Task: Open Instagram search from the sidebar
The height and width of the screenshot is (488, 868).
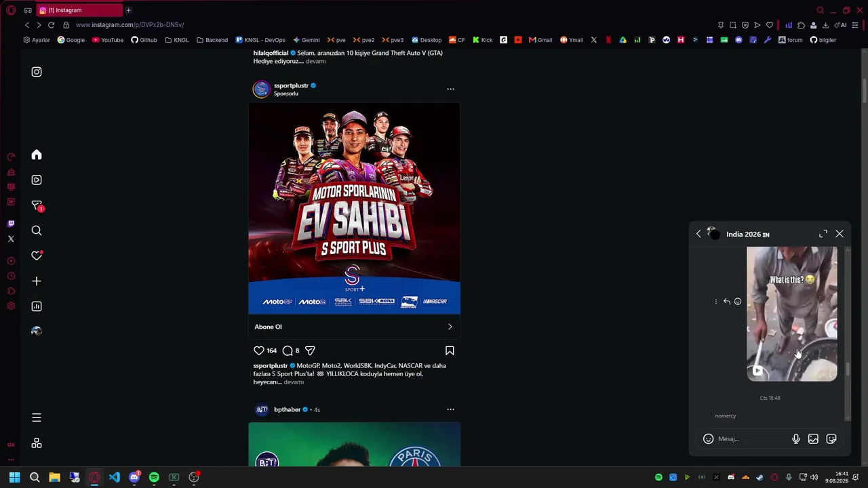Action: click(x=37, y=230)
